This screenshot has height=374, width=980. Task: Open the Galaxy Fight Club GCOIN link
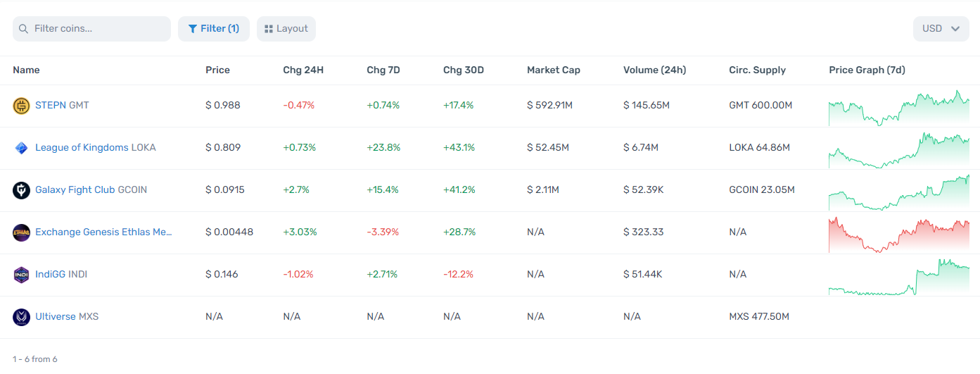[x=91, y=189]
